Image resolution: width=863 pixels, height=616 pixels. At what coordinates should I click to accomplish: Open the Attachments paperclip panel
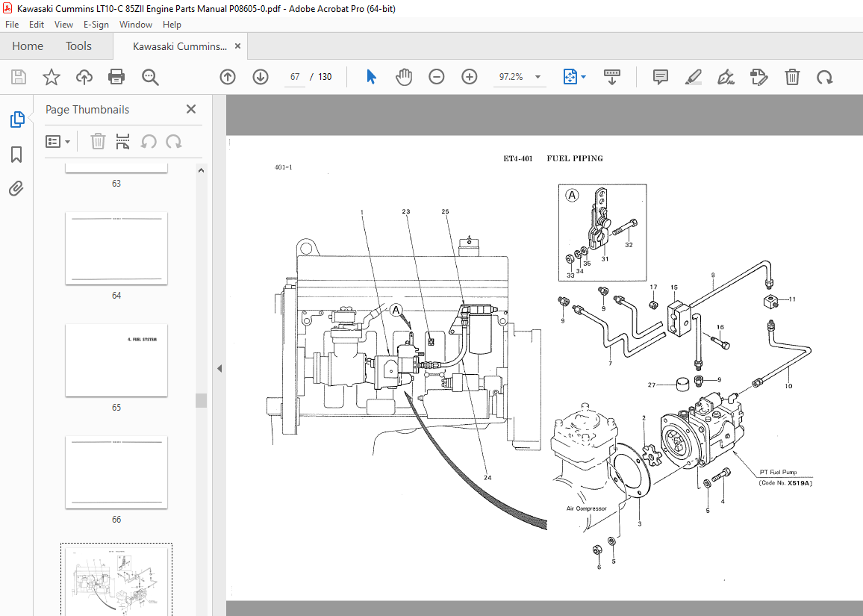point(16,189)
